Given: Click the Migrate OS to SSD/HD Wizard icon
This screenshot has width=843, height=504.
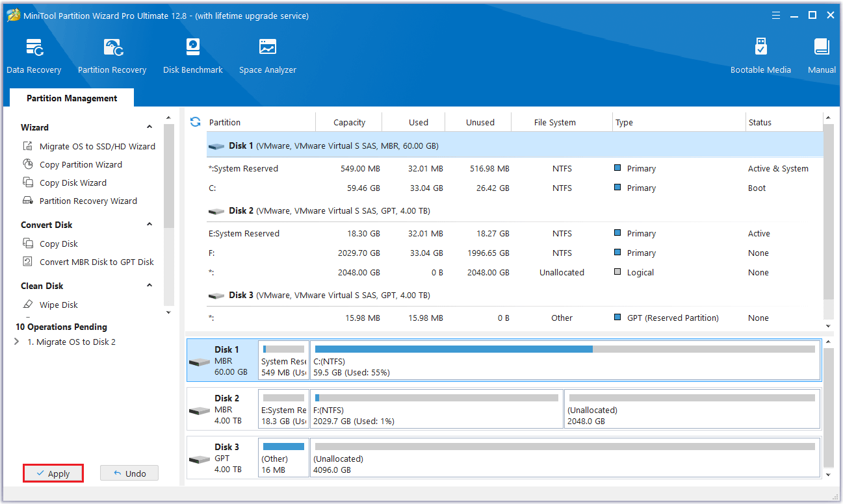Looking at the screenshot, I should tap(27, 146).
